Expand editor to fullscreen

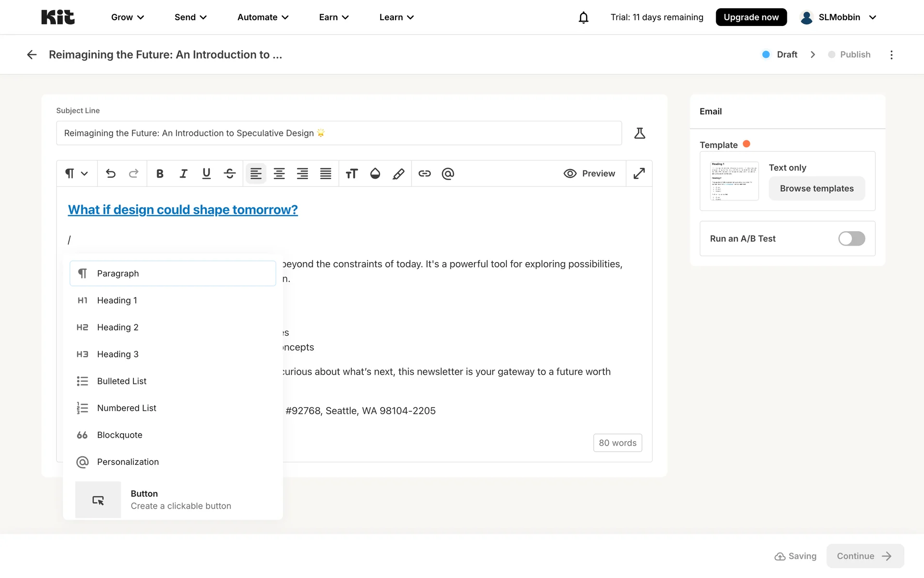tap(639, 173)
